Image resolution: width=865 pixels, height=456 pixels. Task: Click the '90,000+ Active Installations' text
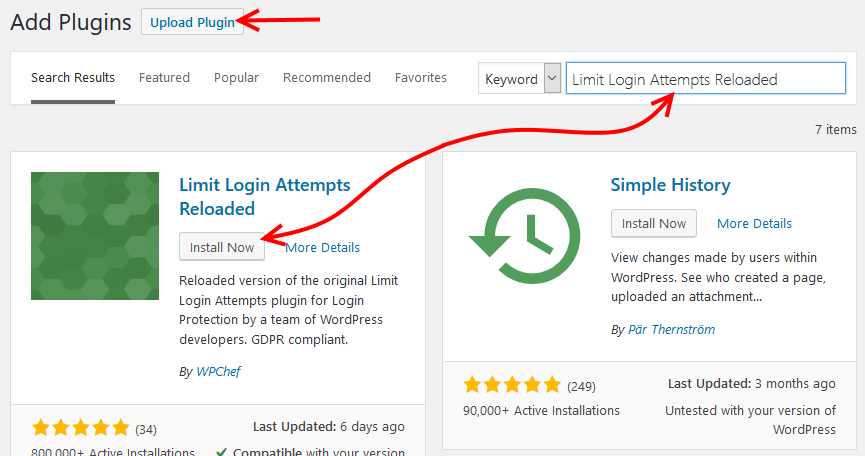point(541,411)
